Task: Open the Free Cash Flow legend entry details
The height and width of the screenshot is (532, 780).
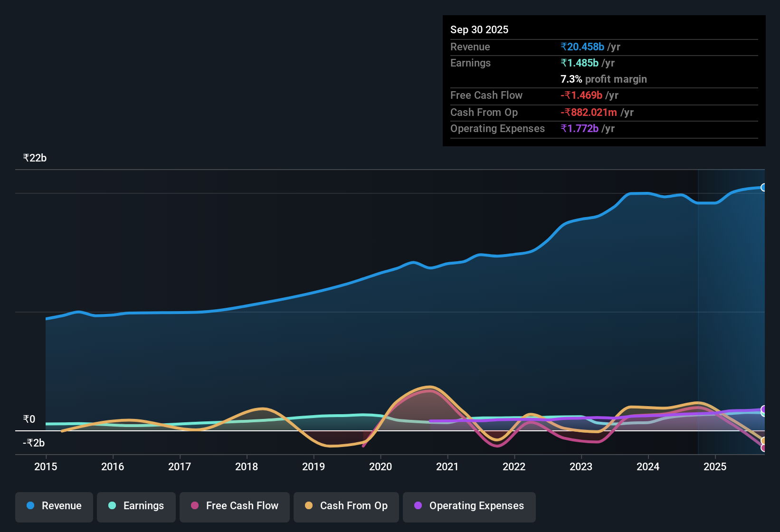Action: click(235, 506)
